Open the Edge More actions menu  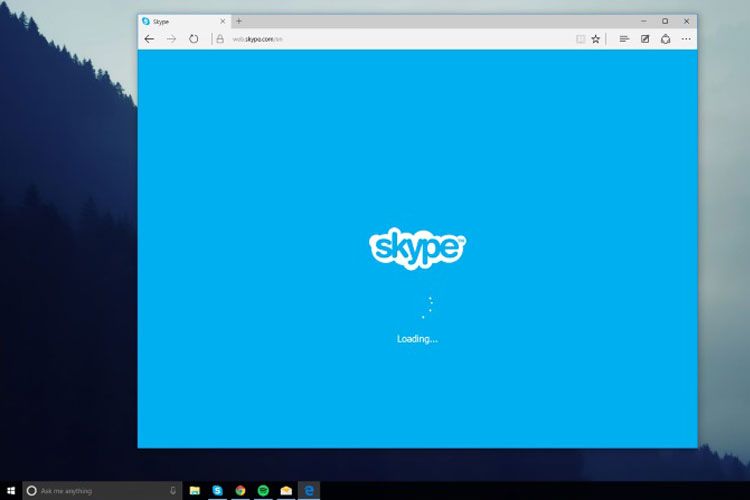pos(686,39)
